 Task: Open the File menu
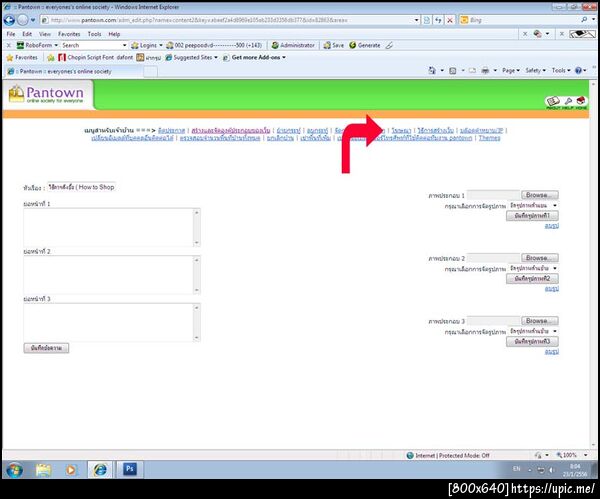[x=11, y=34]
